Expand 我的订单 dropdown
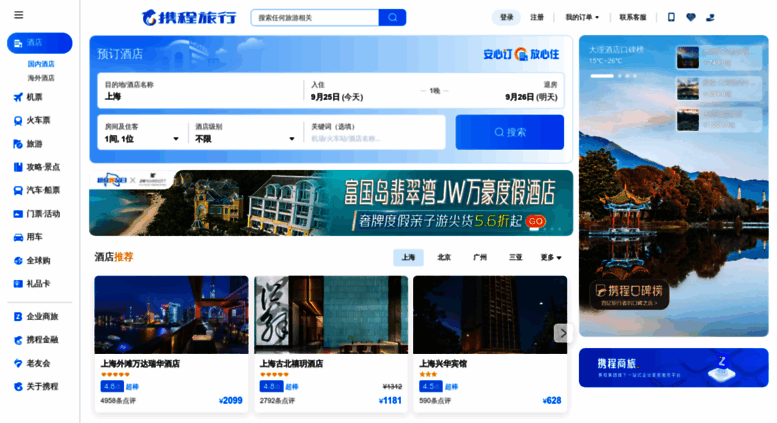The image size is (777, 423). (x=582, y=17)
